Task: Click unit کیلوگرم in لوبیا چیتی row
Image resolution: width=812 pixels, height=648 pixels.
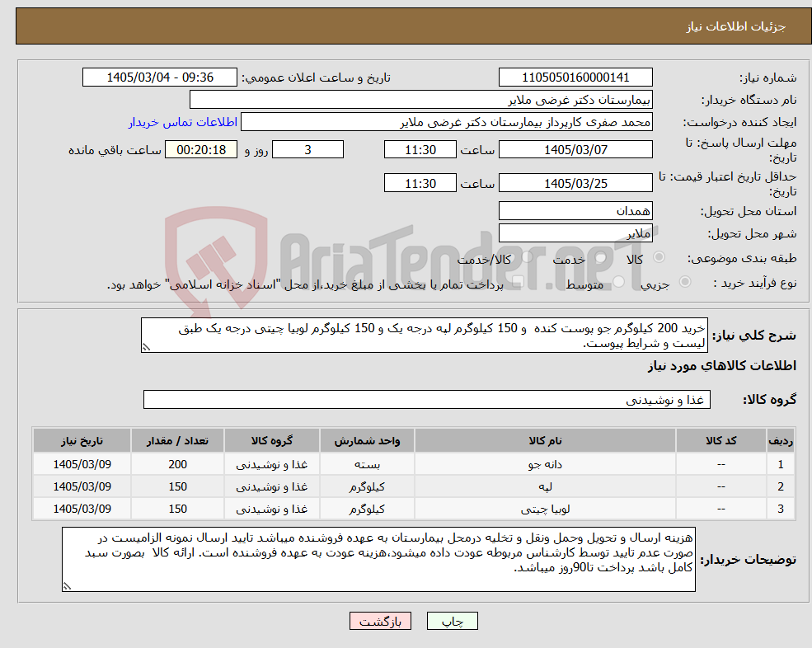Action: tap(367, 509)
